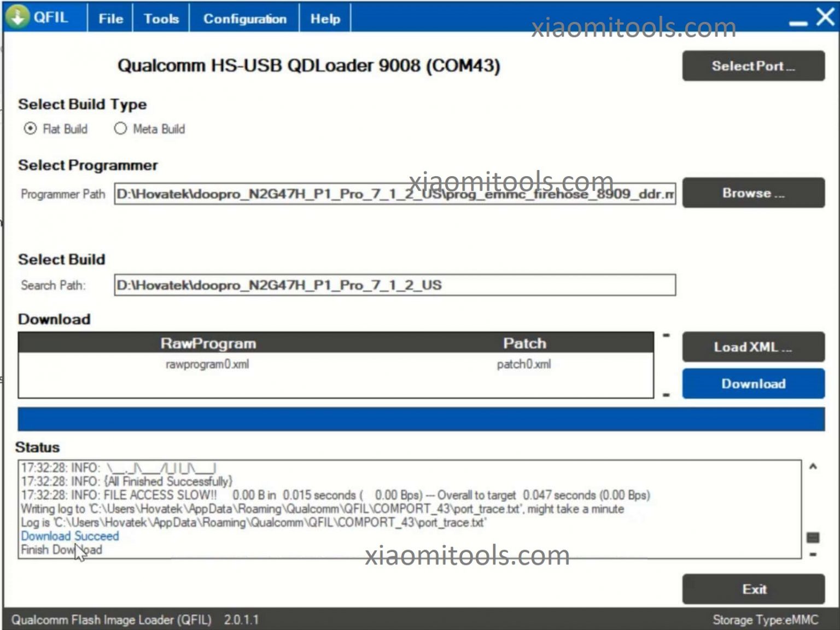The width and height of the screenshot is (840, 630).
Task: Switch to Meta Build mode
Action: 120,129
